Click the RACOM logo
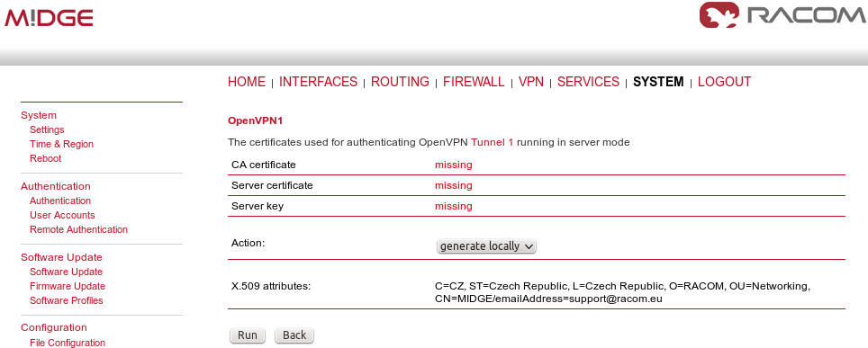The width and height of the screenshot is (868, 348). tap(782, 15)
